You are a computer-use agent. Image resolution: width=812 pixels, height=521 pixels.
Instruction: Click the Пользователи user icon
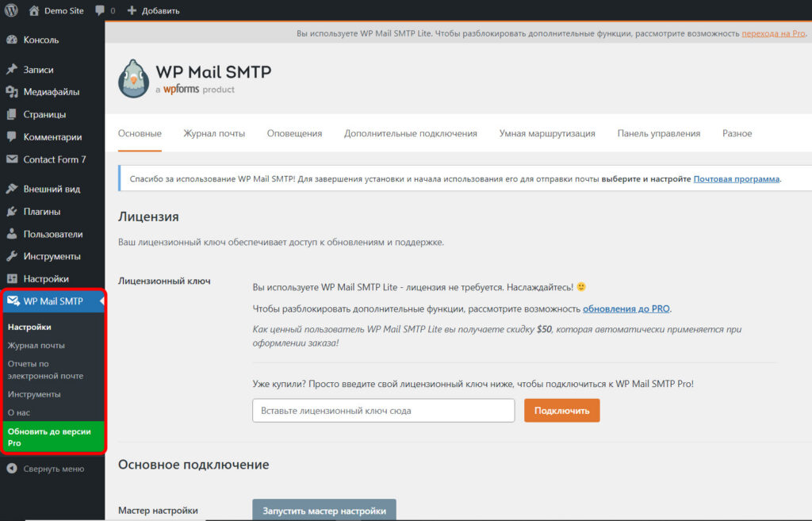point(12,234)
